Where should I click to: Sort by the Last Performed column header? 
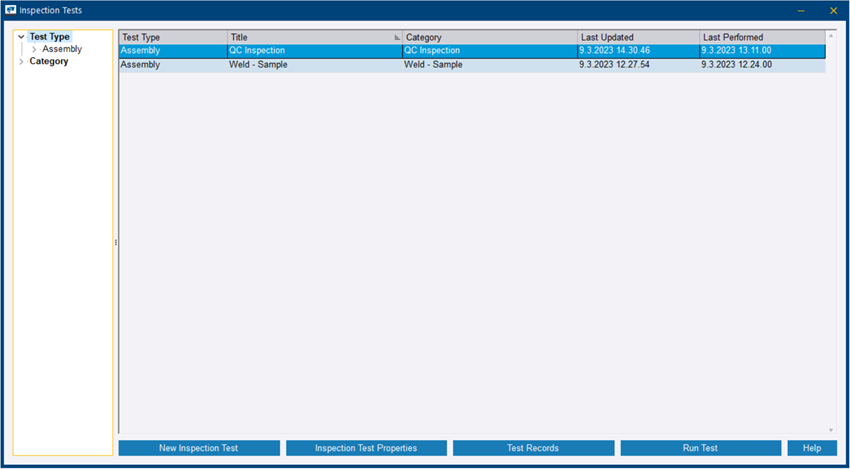pos(762,38)
